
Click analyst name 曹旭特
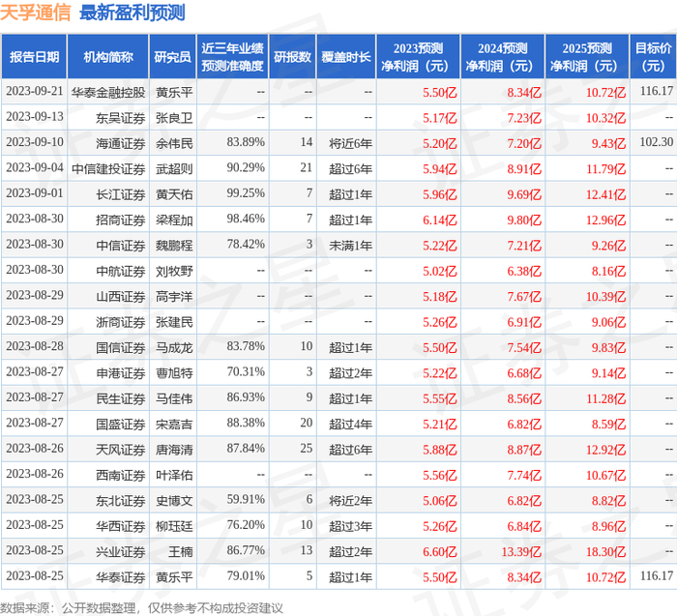point(174,372)
